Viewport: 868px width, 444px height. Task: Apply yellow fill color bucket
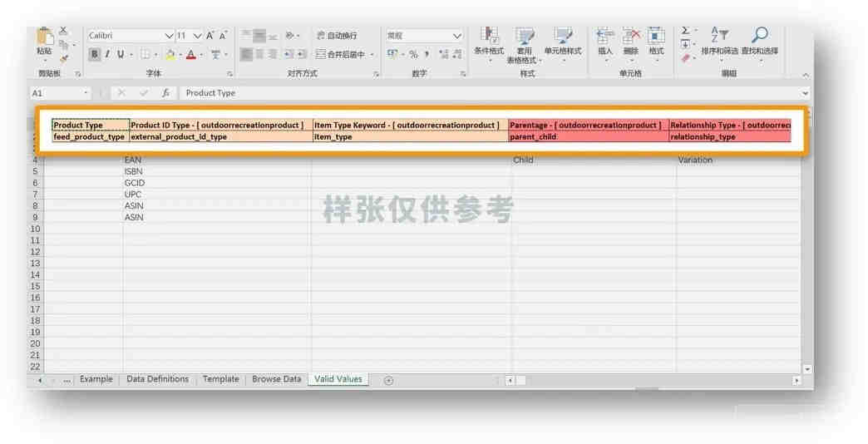(170, 54)
